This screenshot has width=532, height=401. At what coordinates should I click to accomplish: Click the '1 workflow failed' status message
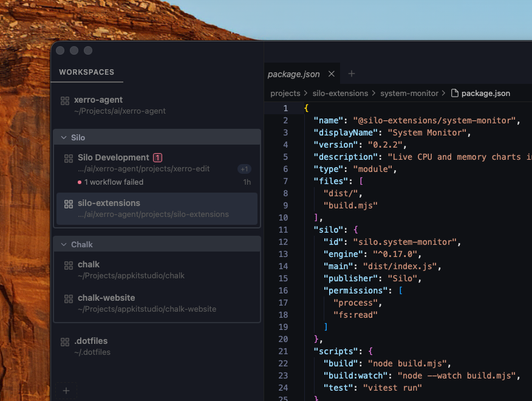click(x=114, y=182)
